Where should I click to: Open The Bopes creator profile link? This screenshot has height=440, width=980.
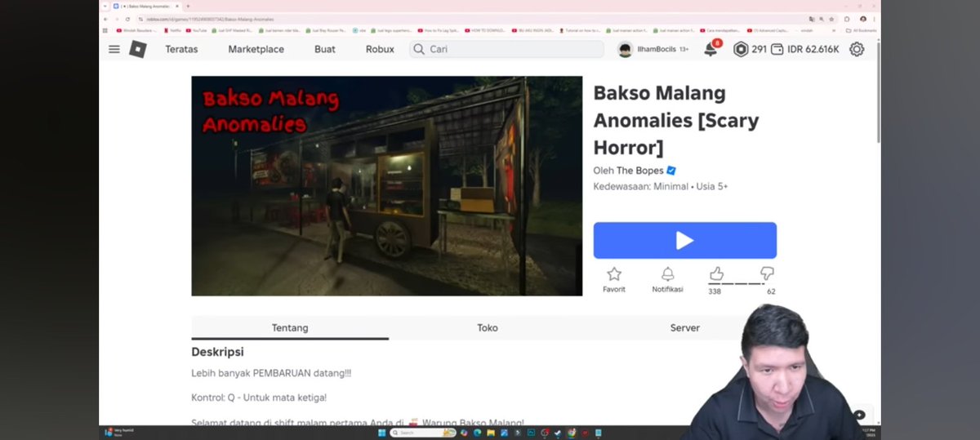pos(639,171)
